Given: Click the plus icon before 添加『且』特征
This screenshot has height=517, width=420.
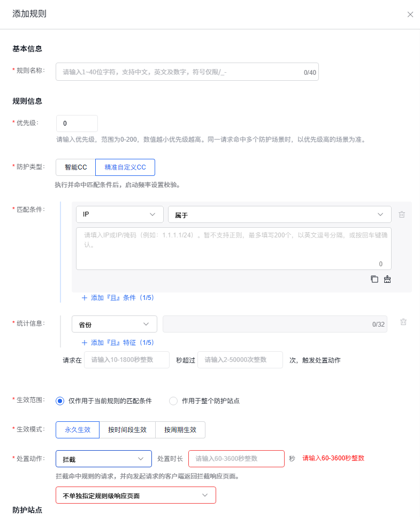Looking at the screenshot, I should [x=85, y=343].
